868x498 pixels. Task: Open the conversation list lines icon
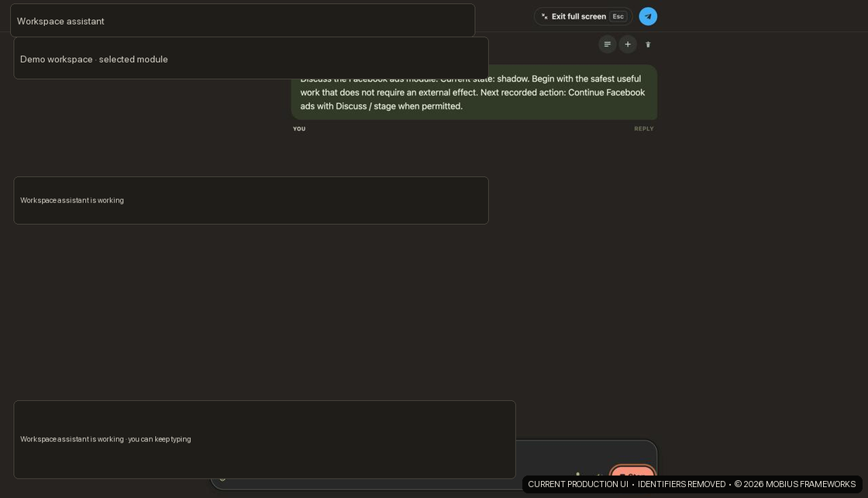click(608, 44)
